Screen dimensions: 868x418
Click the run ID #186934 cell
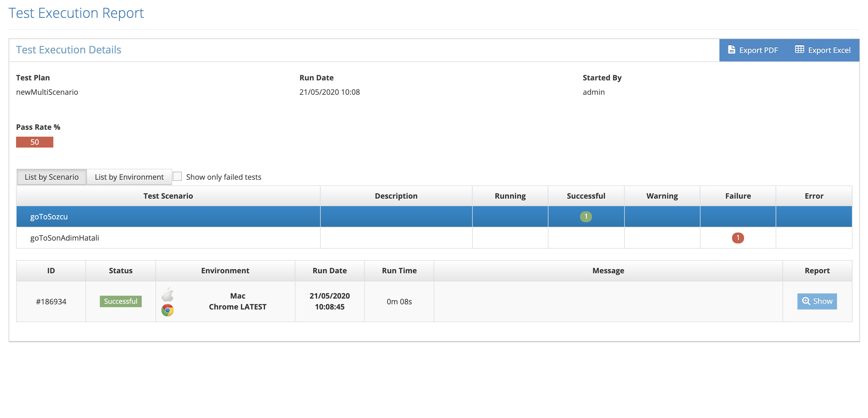point(51,301)
